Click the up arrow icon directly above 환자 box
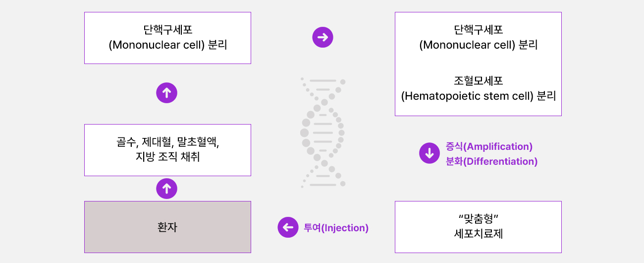The image size is (644, 263). tap(166, 189)
